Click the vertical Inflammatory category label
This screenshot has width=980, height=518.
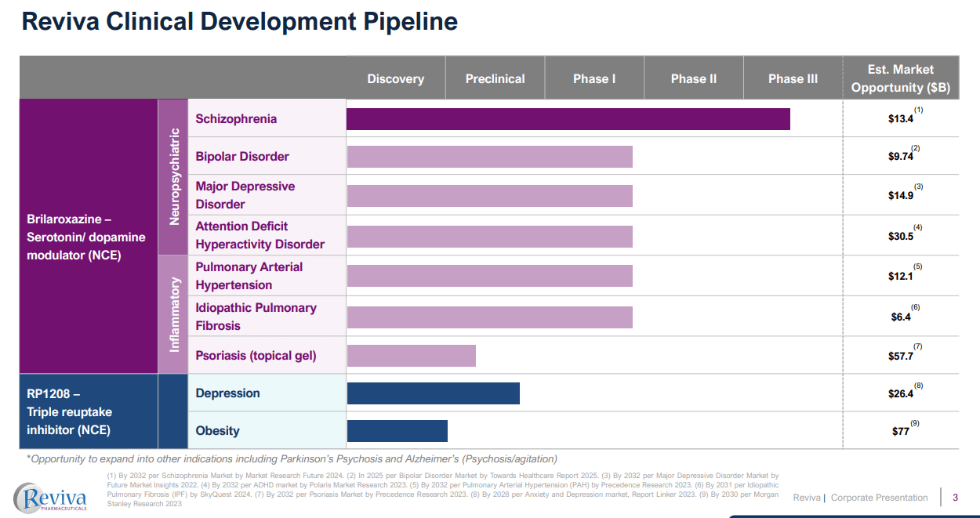click(174, 313)
